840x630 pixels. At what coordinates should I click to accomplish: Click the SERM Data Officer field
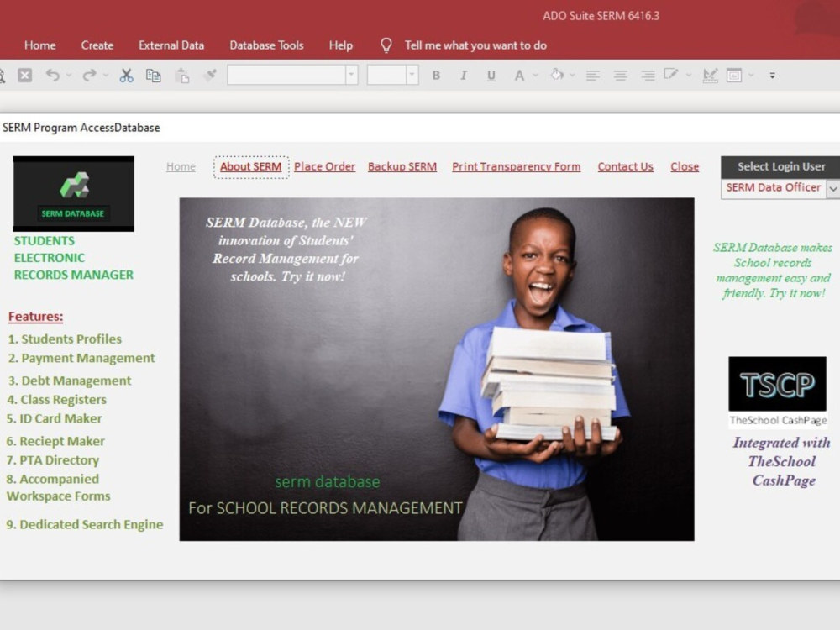(774, 188)
